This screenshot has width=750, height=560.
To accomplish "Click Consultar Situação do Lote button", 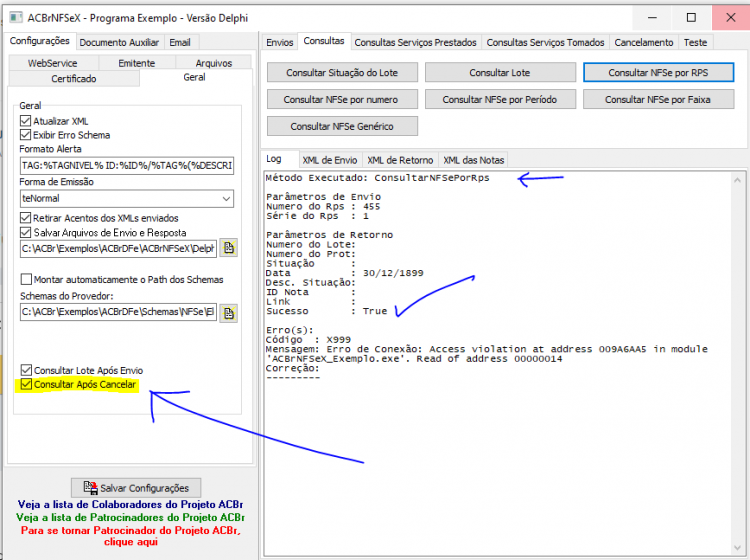I will coord(342,73).
